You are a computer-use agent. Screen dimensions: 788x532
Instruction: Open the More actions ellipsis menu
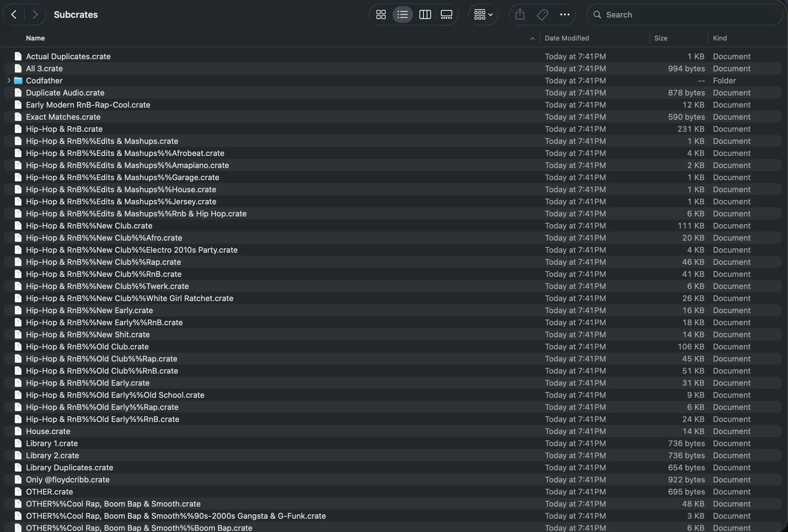point(565,15)
